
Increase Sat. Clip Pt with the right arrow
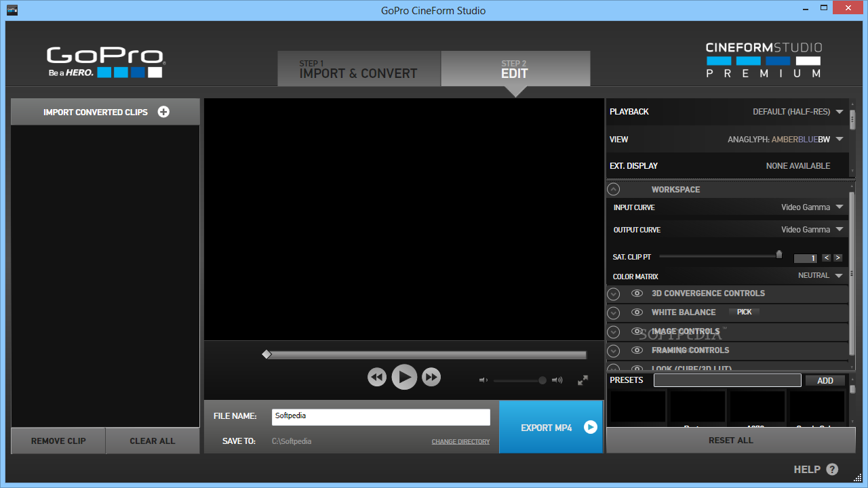click(x=838, y=258)
